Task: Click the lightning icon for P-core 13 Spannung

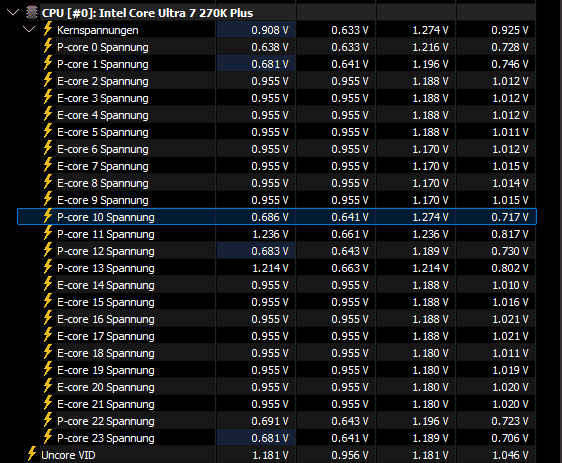Action: [x=48, y=267]
